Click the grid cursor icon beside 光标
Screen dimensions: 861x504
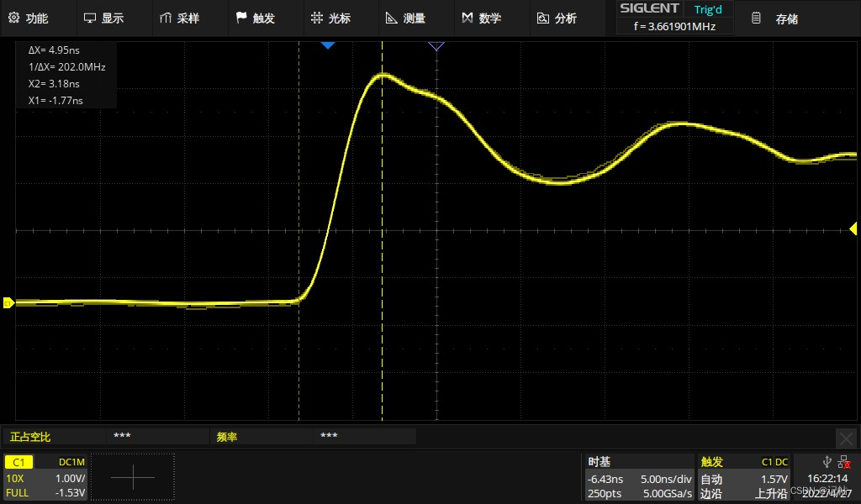(317, 18)
